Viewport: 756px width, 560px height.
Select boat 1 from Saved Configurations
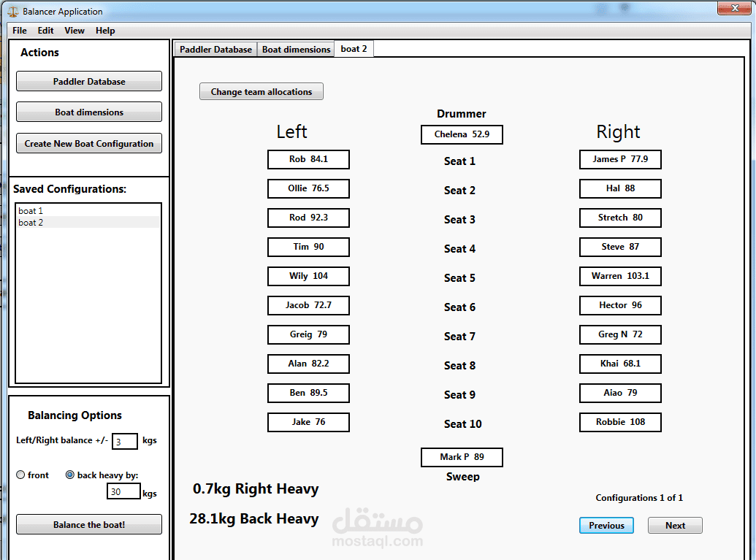[x=31, y=210]
